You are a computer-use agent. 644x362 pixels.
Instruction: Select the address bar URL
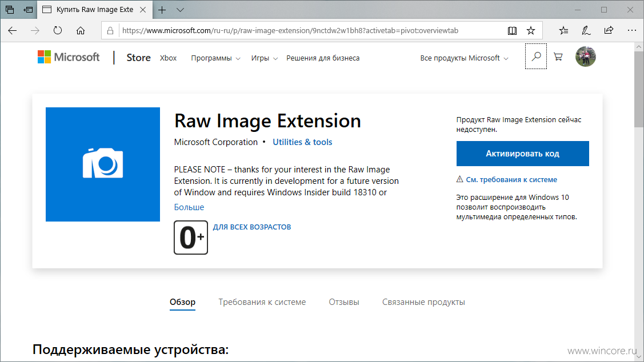(x=290, y=30)
